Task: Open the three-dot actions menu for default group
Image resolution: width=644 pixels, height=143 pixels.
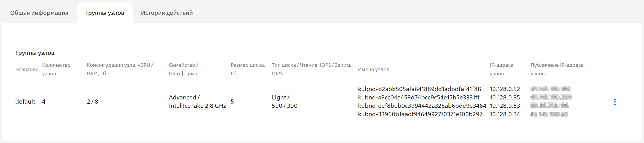Action: click(x=615, y=102)
